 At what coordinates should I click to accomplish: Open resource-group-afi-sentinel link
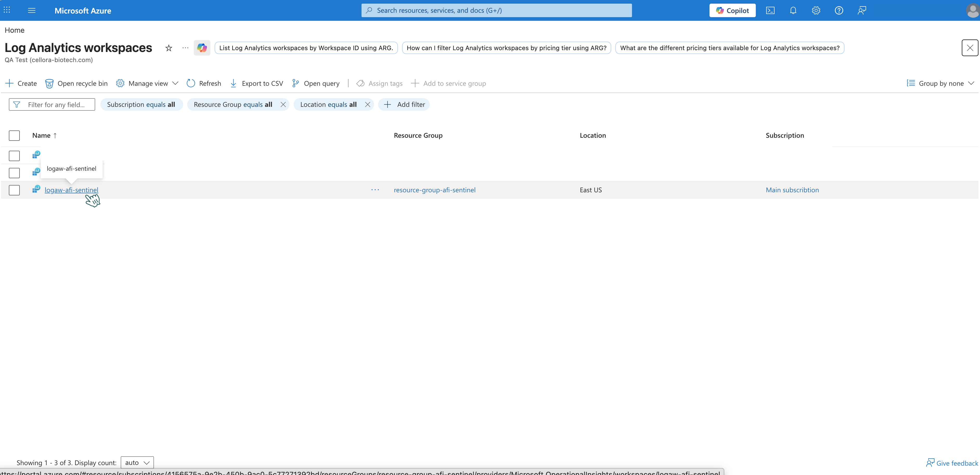(x=434, y=190)
